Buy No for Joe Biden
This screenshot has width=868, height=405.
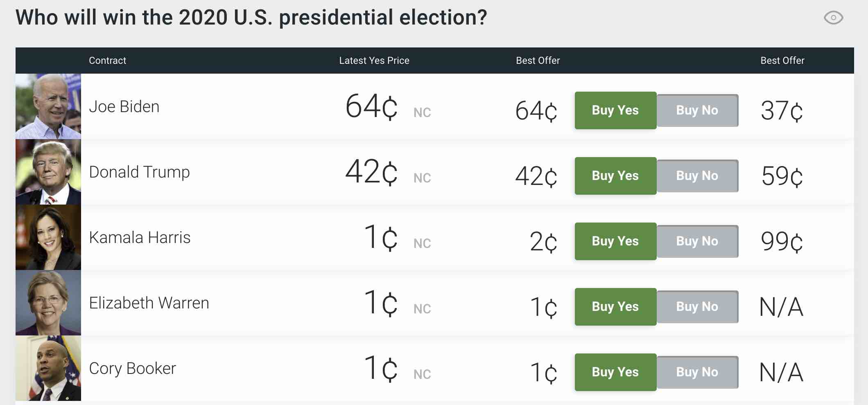pyautogui.click(x=697, y=110)
